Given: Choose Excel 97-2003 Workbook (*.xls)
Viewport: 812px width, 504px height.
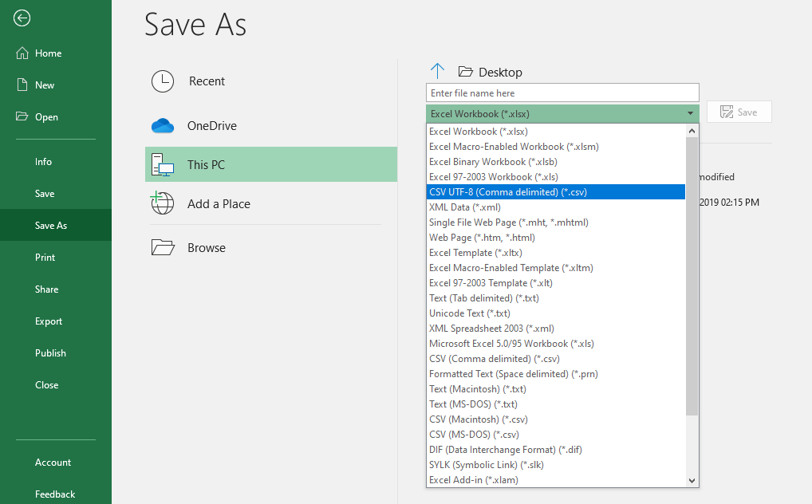Looking at the screenshot, I should [x=556, y=176].
